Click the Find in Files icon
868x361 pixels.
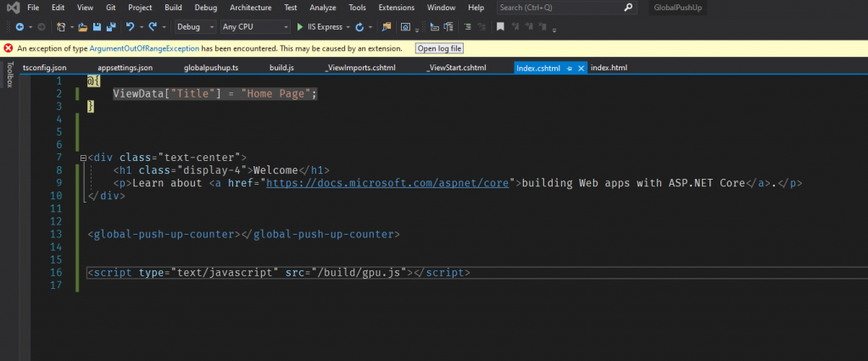[387, 26]
